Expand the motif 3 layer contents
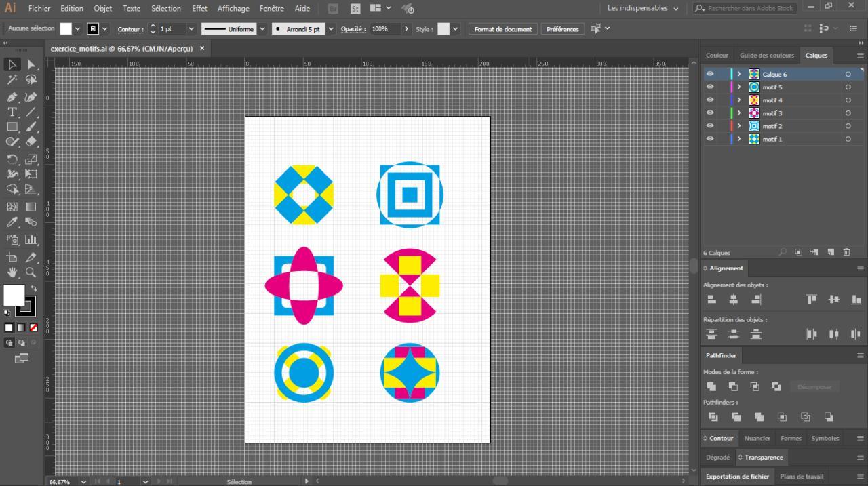Viewport: 868px width, 486px height. point(739,113)
